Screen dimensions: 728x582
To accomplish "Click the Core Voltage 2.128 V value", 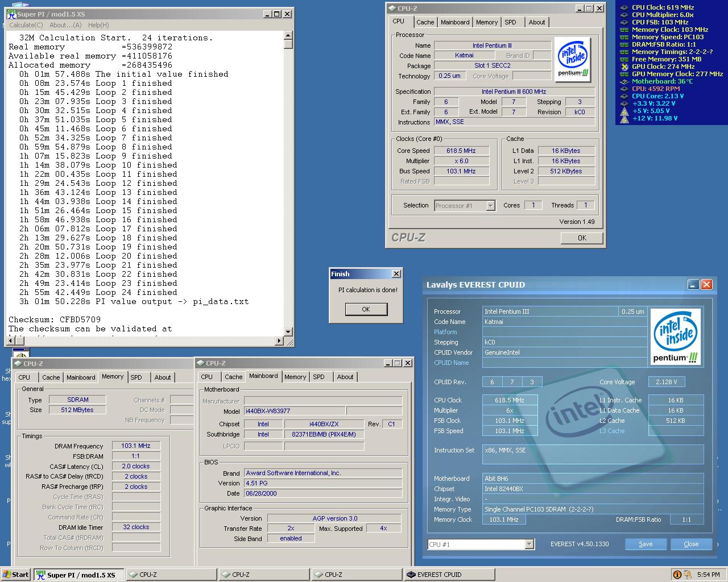I will (666, 382).
